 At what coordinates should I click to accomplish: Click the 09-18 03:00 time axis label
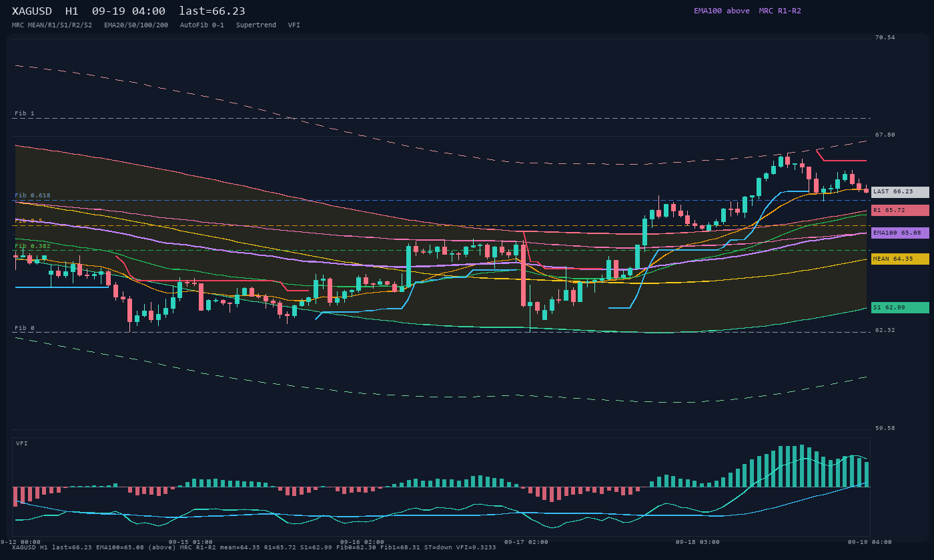click(x=698, y=542)
